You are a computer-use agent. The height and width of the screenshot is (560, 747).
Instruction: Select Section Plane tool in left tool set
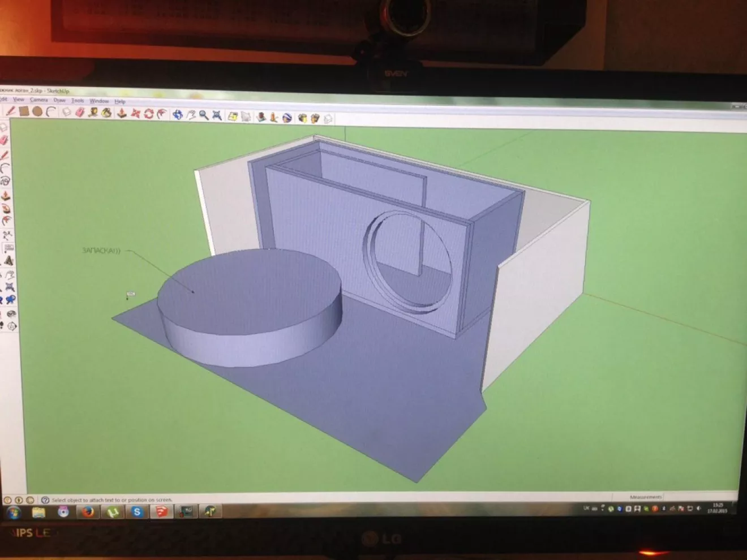(11, 326)
